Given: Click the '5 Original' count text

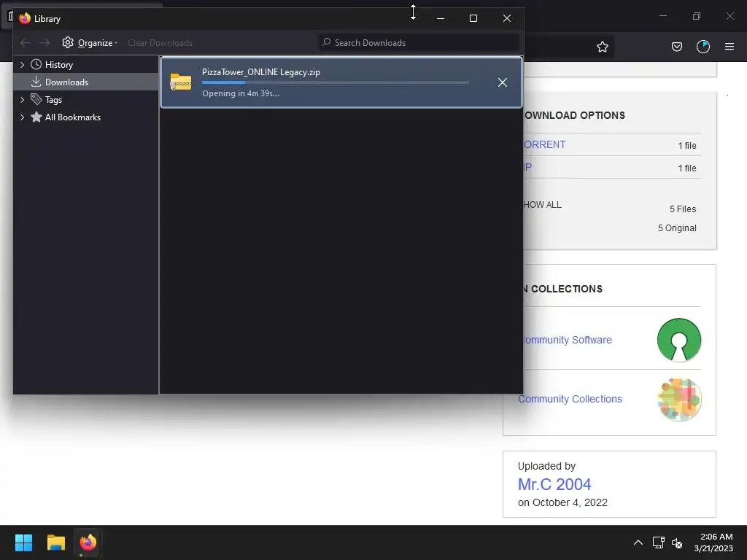Looking at the screenshot, I should (x=677, y=228).
